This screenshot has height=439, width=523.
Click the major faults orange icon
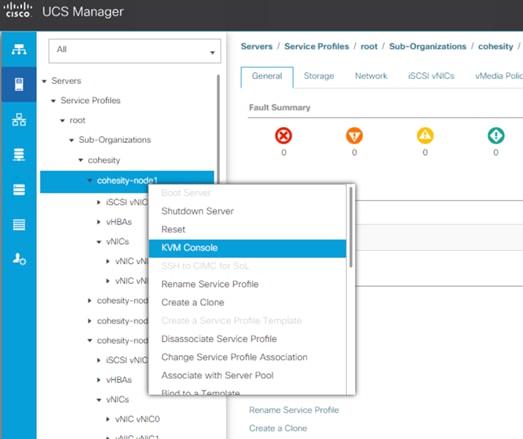354,136
